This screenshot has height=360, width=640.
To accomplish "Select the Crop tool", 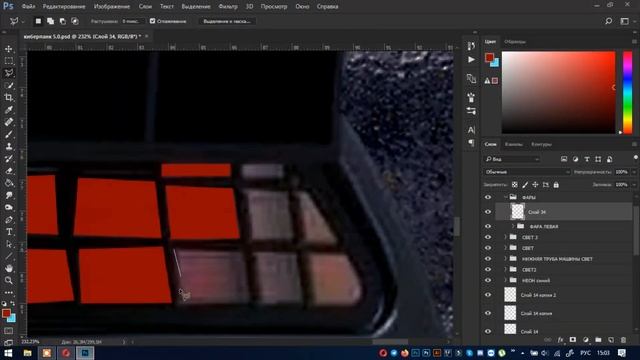I will [9, 98].
